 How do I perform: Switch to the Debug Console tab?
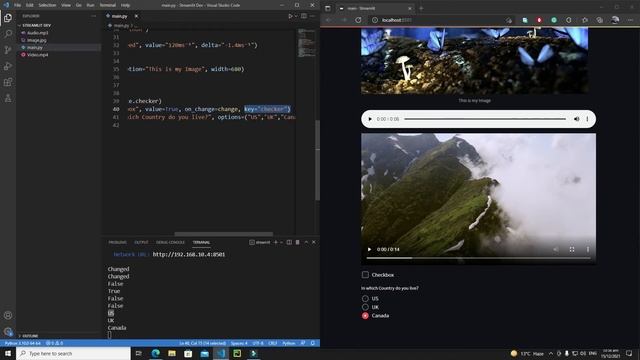(170, 242)
